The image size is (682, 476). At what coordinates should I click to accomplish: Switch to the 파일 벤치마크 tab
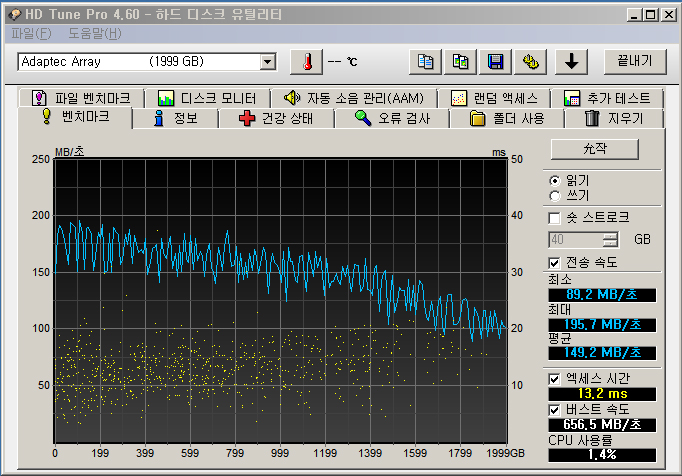pos(81,98)
